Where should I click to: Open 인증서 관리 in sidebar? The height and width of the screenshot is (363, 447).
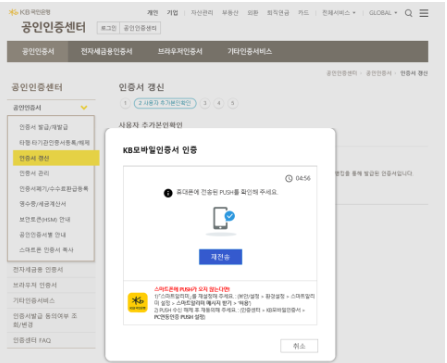(x=34, y=173)
